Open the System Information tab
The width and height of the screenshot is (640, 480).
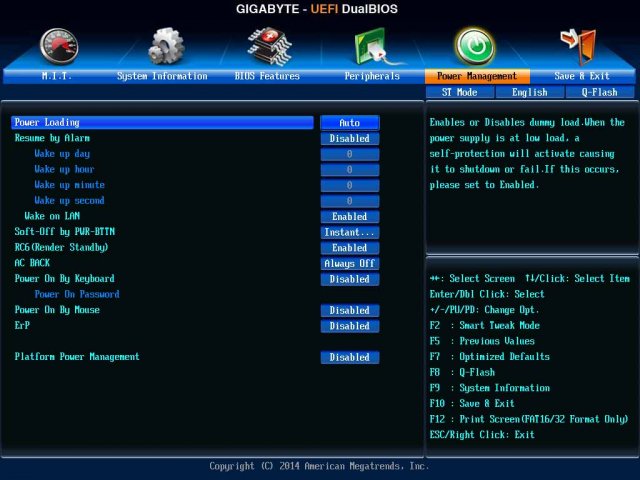click(x=162, y=76)
